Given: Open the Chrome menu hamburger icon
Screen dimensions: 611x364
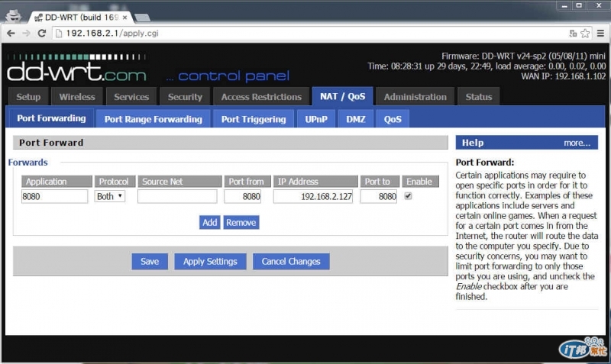Looking at the screenshot, I should pos(600,34).
